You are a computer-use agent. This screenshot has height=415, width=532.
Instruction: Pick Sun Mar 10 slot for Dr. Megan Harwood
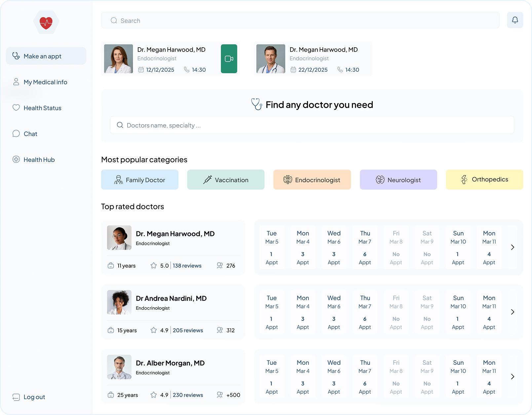458,247
